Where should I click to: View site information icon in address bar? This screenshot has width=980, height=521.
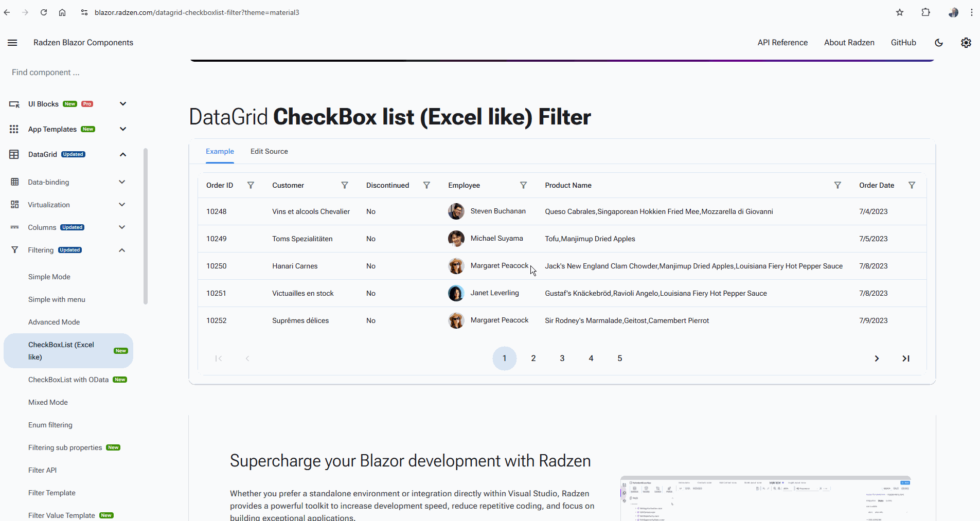click(x=84, y=12)
